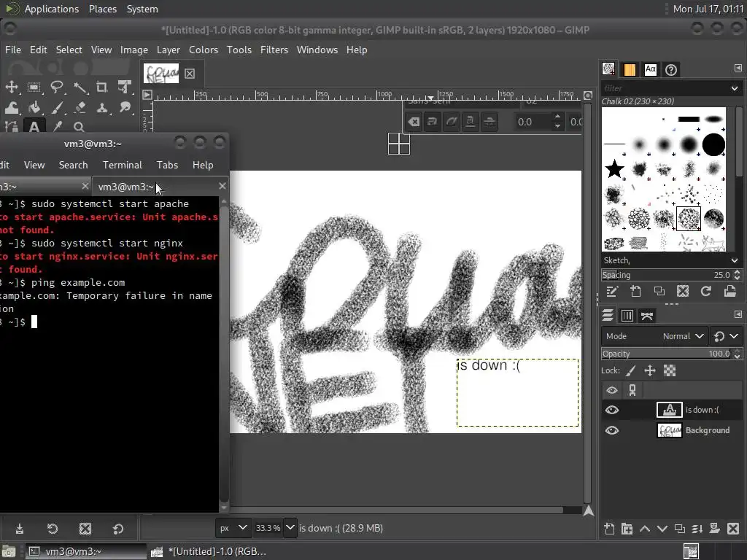
Task: Switch to vm3@vm3 terminal in taskbar
Action: click(86, 551)
